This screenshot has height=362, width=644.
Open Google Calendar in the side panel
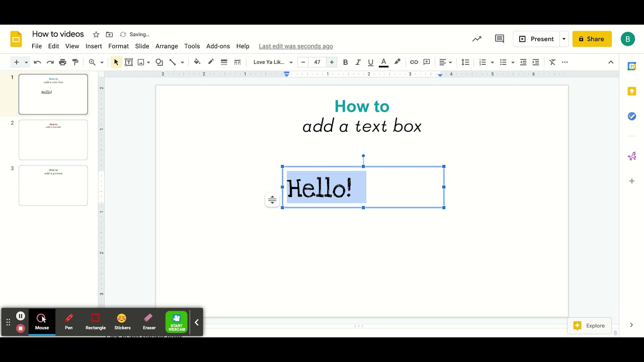(632, 66)
